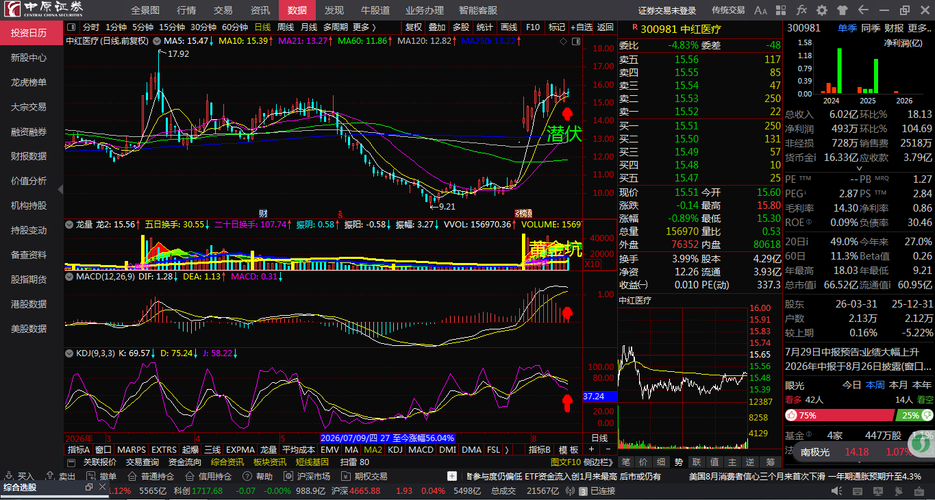
Task: Click the 叠加 overlay button
Action: [x=436, y=27]
